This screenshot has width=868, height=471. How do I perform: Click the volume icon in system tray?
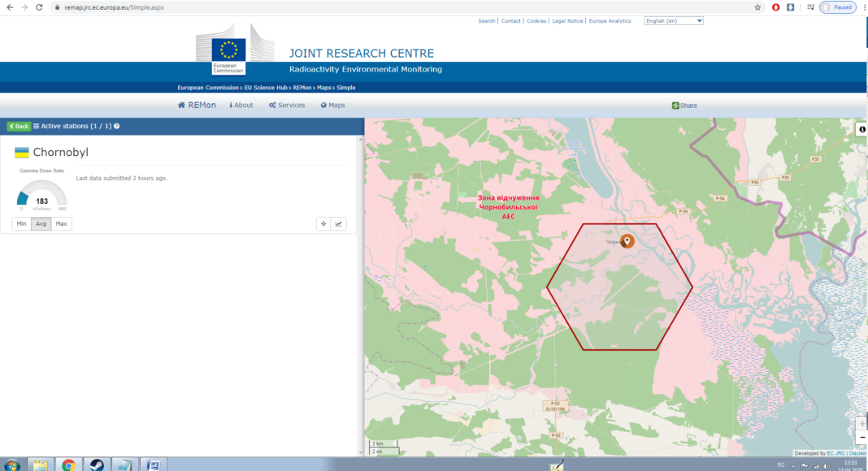coord(826,466)
